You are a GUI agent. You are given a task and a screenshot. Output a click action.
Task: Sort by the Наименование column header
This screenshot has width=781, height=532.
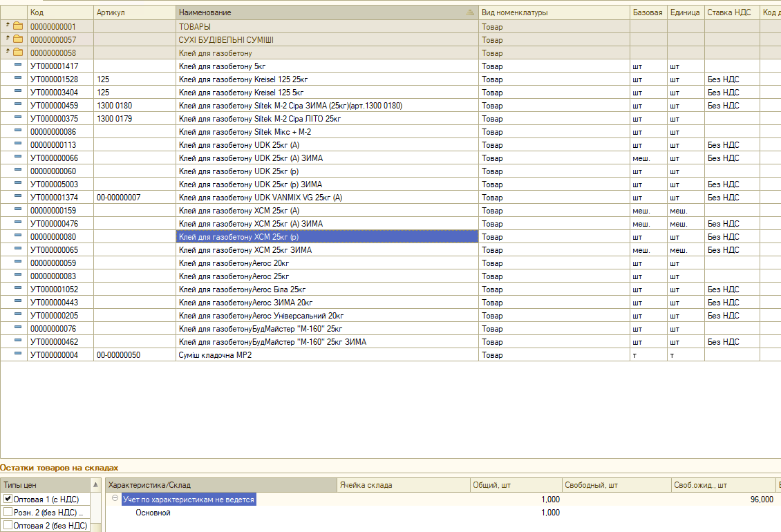pyautogui.click(x=327, y=12)
